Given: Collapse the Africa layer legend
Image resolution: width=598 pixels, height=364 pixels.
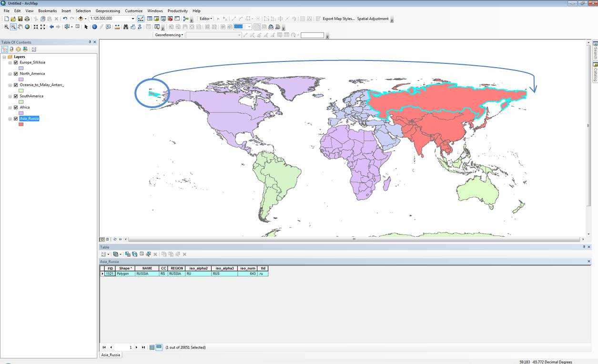Looking at the screenshot, I should [x=10, y=107].
